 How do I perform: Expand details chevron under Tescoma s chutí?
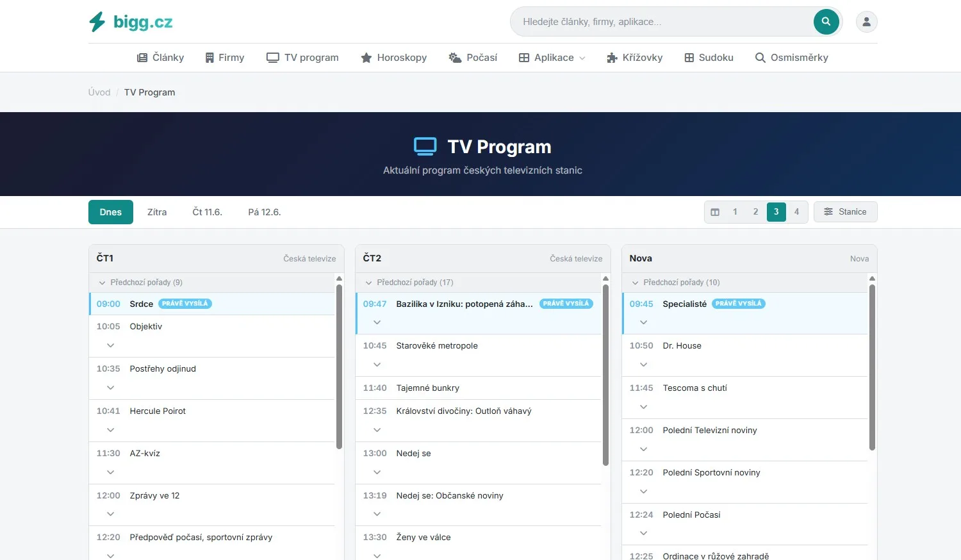(644, 407)
